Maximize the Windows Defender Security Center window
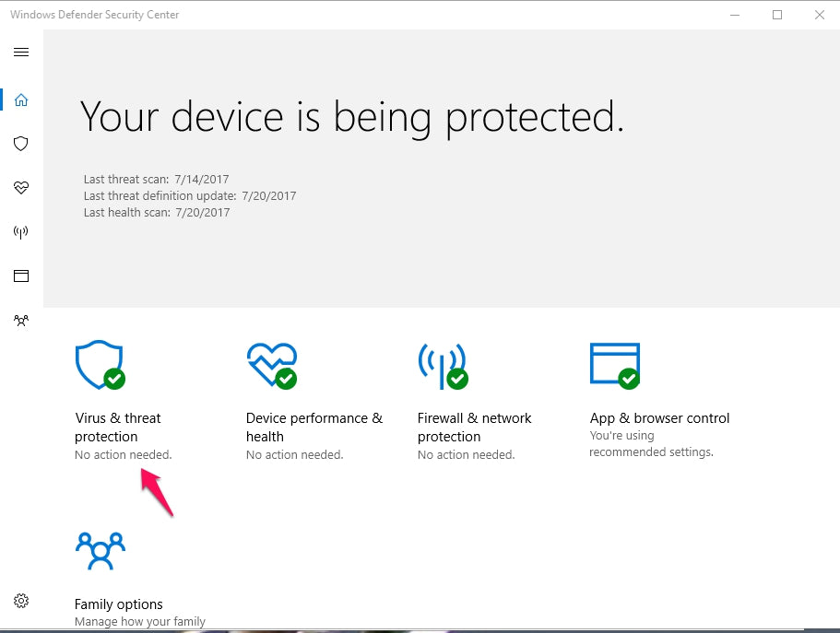The width and height of the screenshot is (840, 633). coord(777,15)
